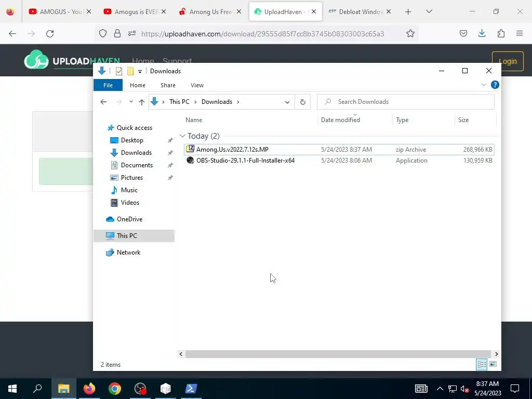Click muted volume icon in system tray
532x399 pixels.
pyautogui.click(x=465, y=389)
